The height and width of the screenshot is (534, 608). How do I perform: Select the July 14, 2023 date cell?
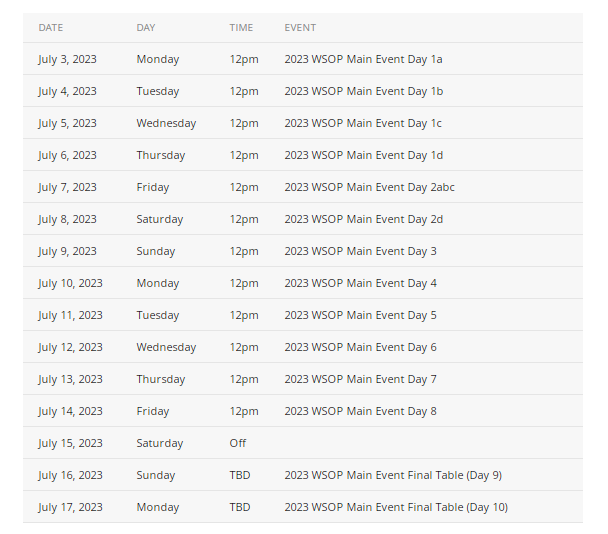[x=70, y=411]
